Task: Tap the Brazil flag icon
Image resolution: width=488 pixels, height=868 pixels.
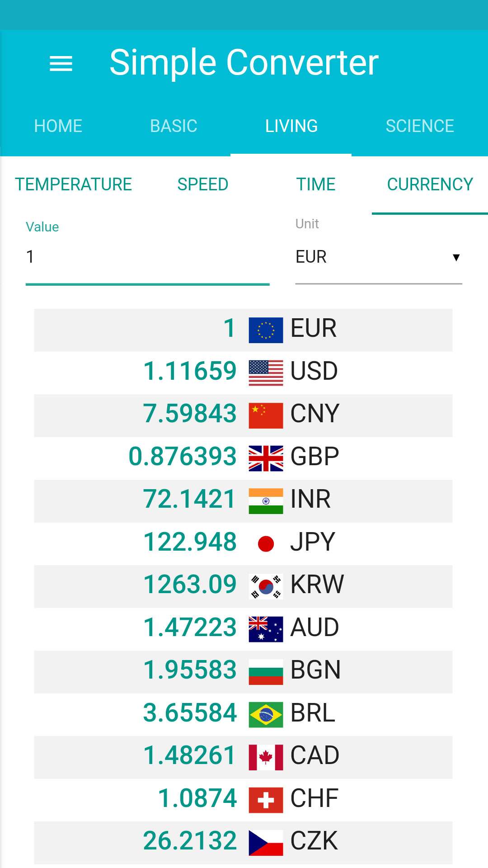Action: pyautogui.click(x=266, y=714)
